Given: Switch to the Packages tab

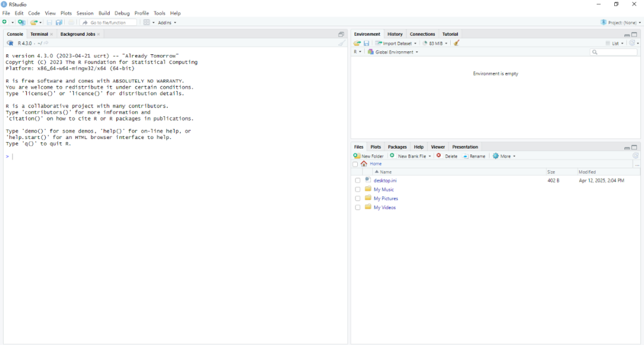Looking at the screenshot, I should click(397, 147).
